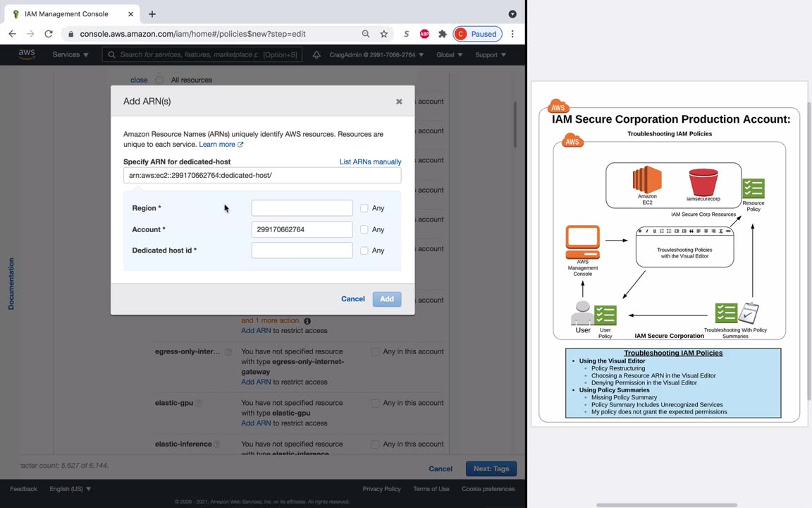The image size is (812, 508).
Task: Open AWS notifications bell icon
Action: pos(316,54)
